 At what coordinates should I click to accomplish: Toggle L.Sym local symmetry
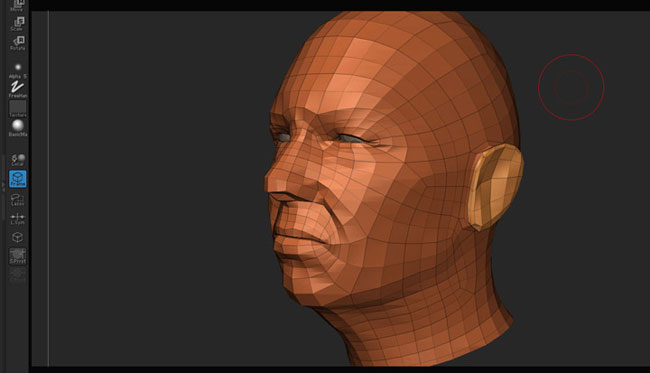pyautogui.click(x=17, y=219)
